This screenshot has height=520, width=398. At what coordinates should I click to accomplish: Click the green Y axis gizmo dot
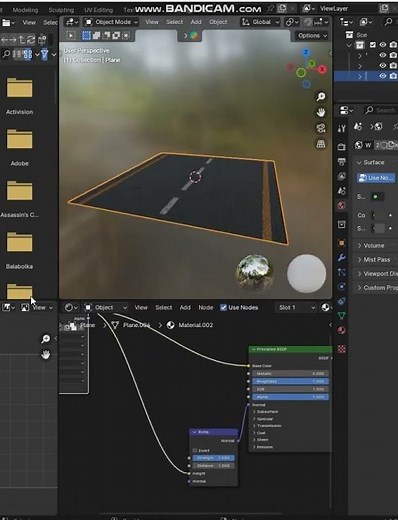point(311,63)
